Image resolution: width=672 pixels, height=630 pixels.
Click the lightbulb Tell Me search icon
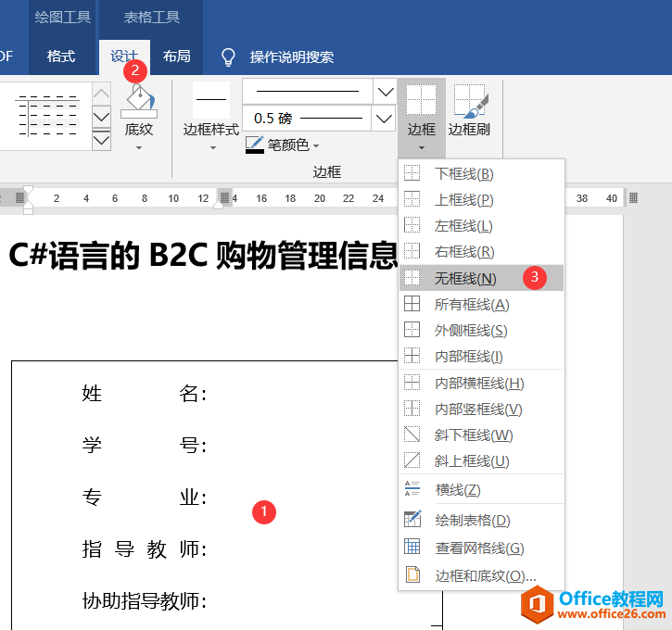point(228,57)
